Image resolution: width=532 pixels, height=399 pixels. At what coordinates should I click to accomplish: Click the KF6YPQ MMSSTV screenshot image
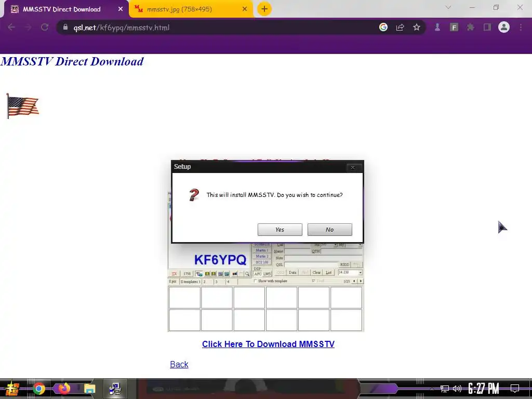(x=265, y=287)
